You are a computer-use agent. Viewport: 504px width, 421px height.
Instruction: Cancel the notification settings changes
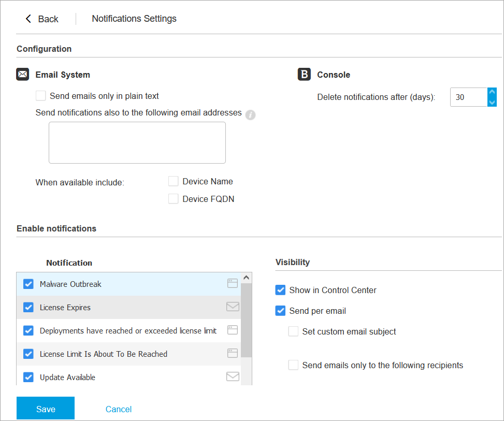(119, 409)
